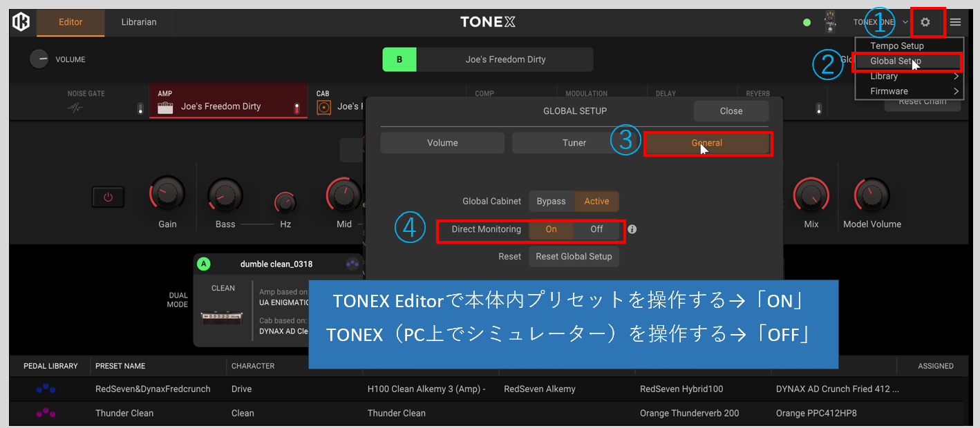Image resolution: width=980 pixels, height=428 pixels.
Task: Close the Global Setup dialog
Action: [x=731, y=110]
